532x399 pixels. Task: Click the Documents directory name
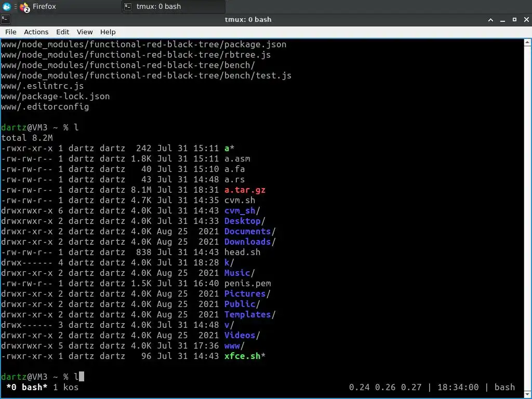click(x=247, y=231)
